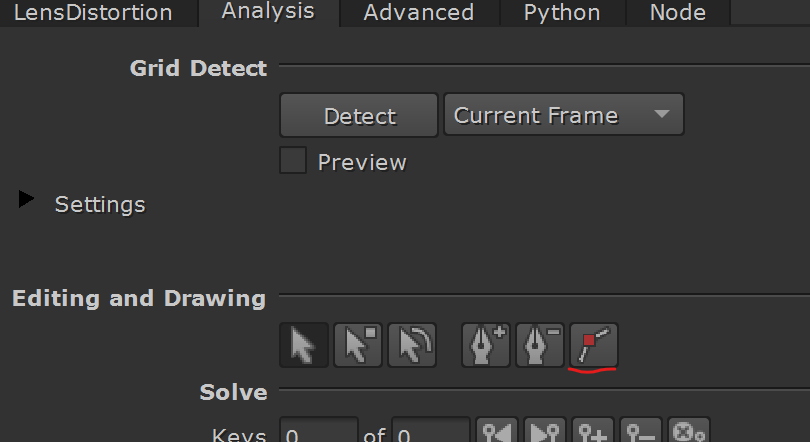Expand the Settings section
Screen dimensions: 810x442
point(26,199)
